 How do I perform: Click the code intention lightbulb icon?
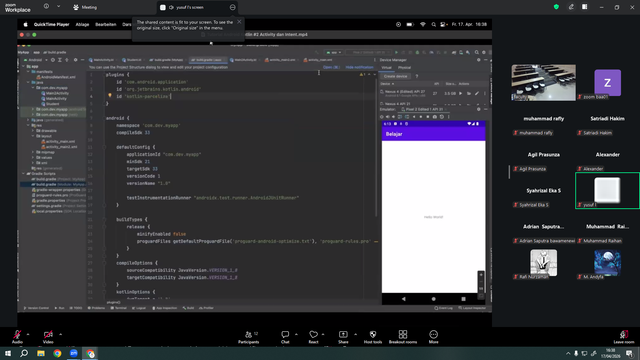(109, 96)
